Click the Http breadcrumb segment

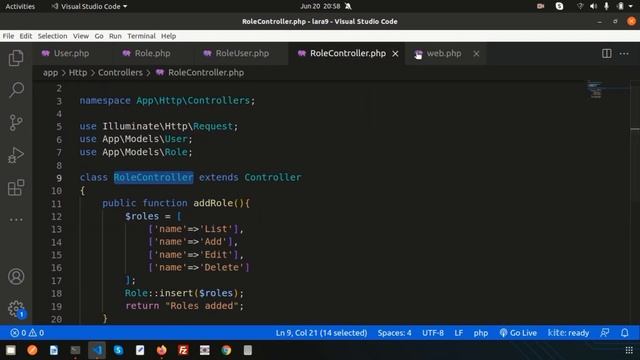pos(78,73)
